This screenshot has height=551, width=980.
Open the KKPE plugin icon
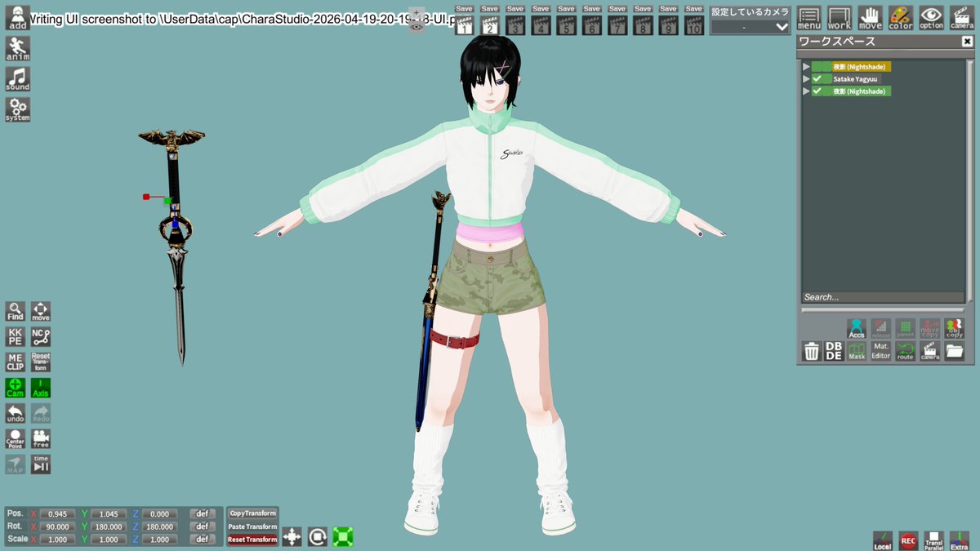[x=16, y=337]
